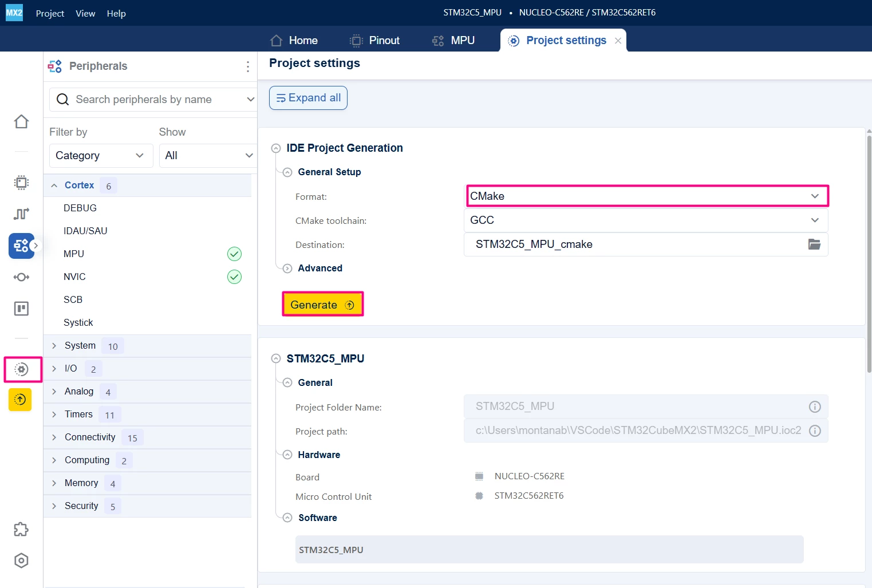Collapse the General Setup subsection
The width and height of the screenshot is (872, 588).
[x=287, y=172]
